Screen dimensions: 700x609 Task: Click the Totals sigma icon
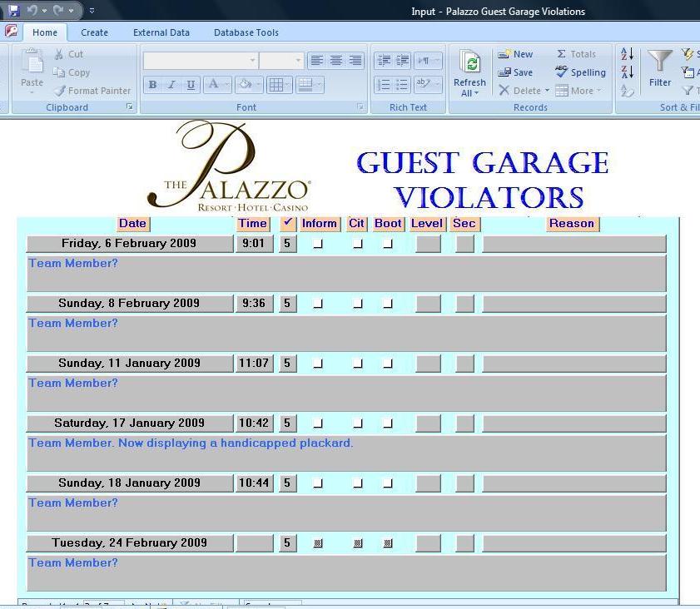(x=562, y=54)
